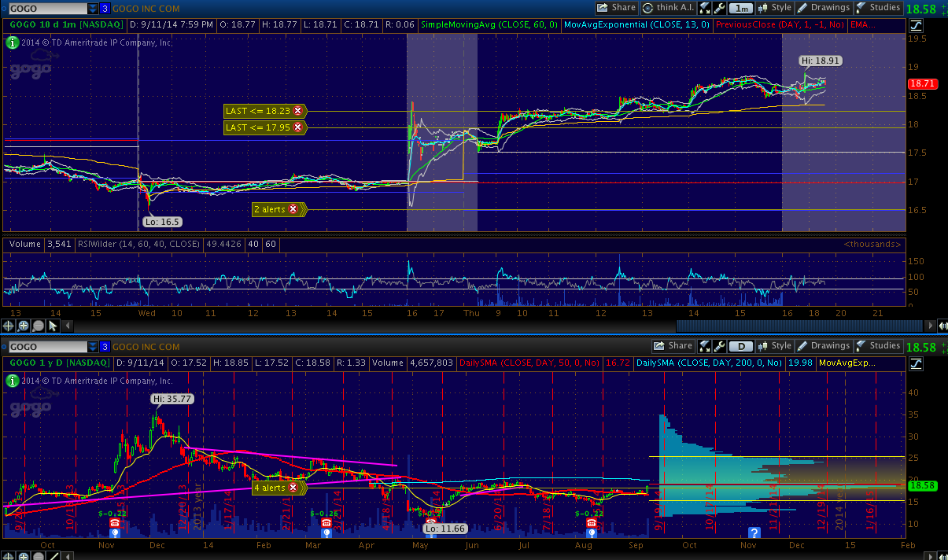Toggle the curve scale icon on bottom chart
The width and height of the screenshot is (948, 560).
pyautogui.click(x=917, y=363)
